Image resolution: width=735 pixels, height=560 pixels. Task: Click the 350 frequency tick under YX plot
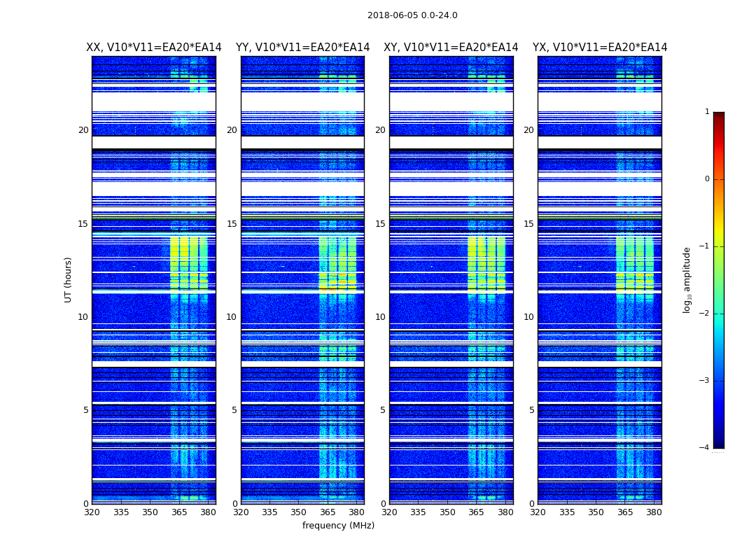[596, 512]
